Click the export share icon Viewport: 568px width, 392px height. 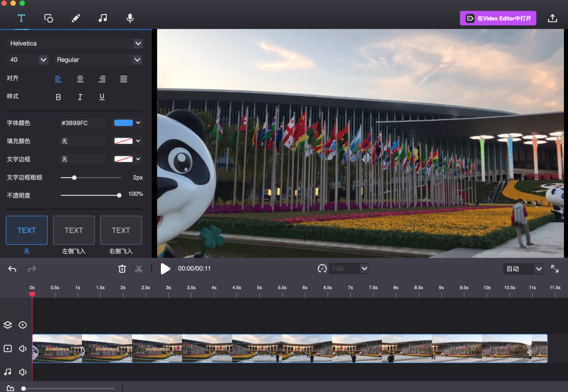552,18
